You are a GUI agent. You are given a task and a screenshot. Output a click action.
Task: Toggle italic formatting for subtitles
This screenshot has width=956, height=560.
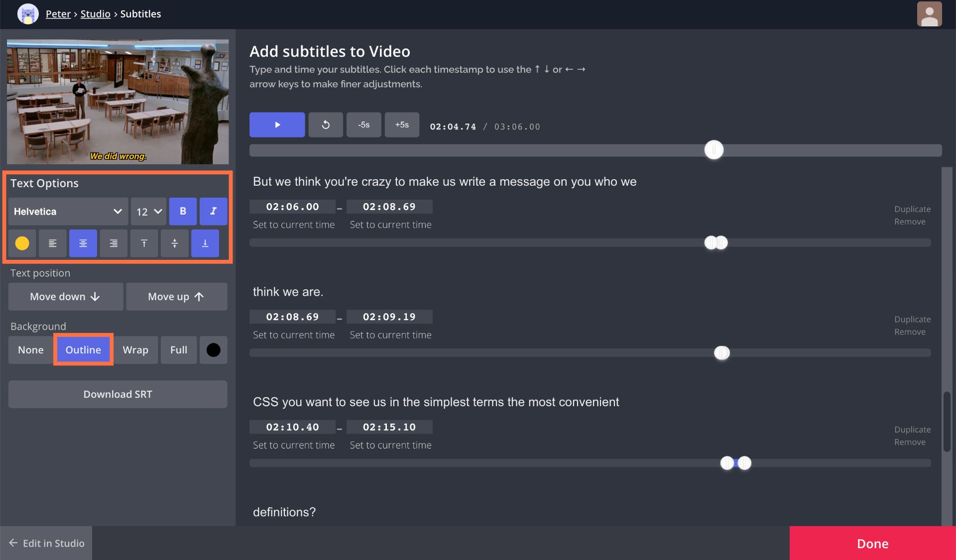213,211
